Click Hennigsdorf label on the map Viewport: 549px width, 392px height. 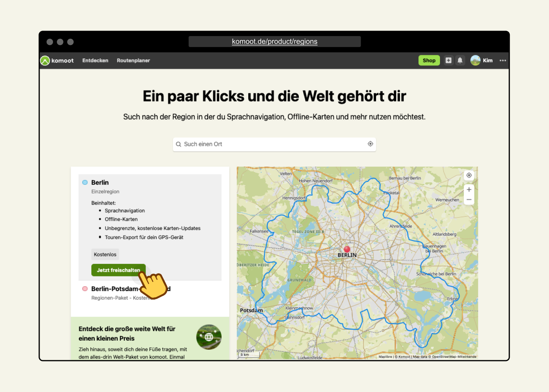pyautogui.click(x=294, y=198)
